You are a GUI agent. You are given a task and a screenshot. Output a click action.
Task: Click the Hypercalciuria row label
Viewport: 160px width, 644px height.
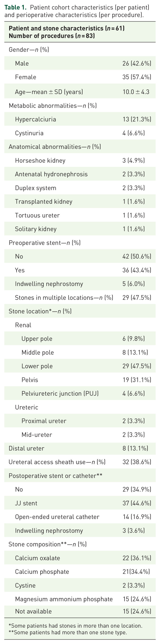pos(35,119)
